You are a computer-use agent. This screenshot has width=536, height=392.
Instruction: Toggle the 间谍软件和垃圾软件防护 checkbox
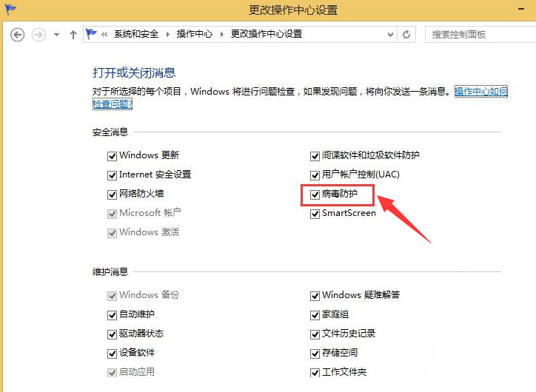coord(315,156)
